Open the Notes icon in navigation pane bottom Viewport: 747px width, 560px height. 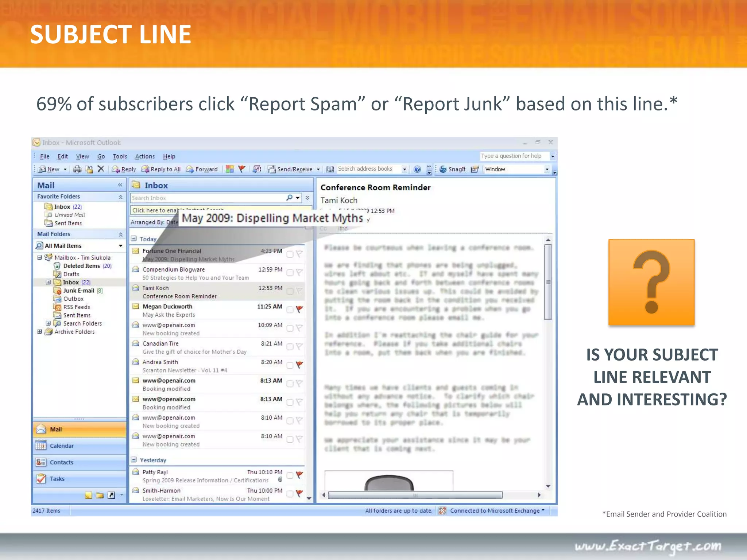88,495
